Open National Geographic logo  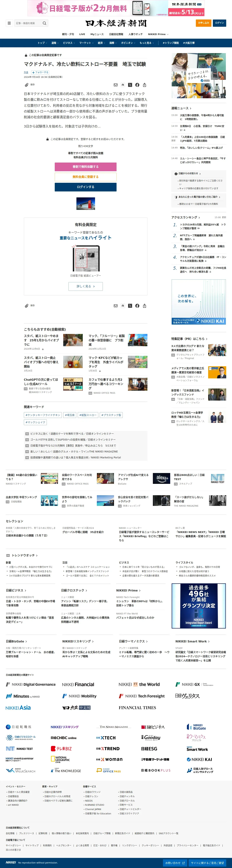60,759
